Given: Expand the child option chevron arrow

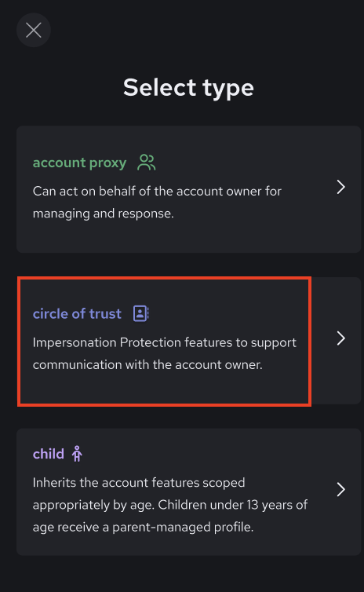Looking at the screenshot, I should [x=341, y=490].
